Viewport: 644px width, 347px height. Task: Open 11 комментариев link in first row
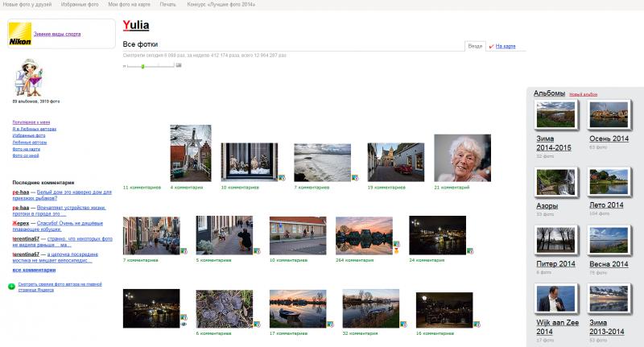[142, 188]
